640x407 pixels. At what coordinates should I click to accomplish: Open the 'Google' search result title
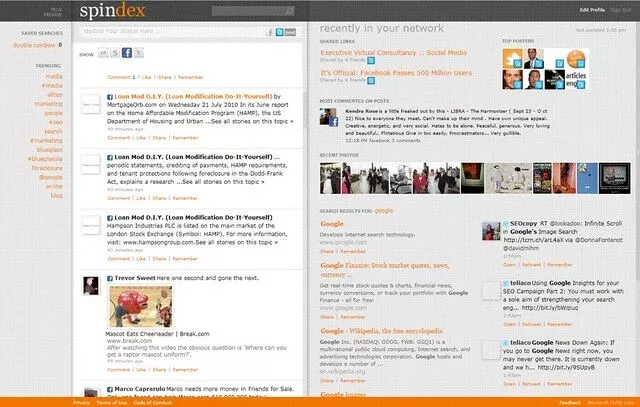click(332, 224)
